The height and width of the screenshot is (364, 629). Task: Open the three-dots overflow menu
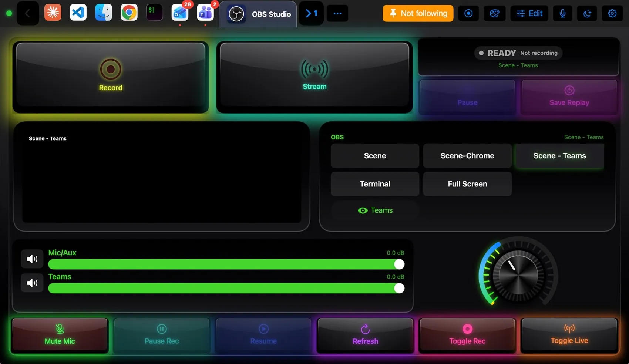click(337, 14)
